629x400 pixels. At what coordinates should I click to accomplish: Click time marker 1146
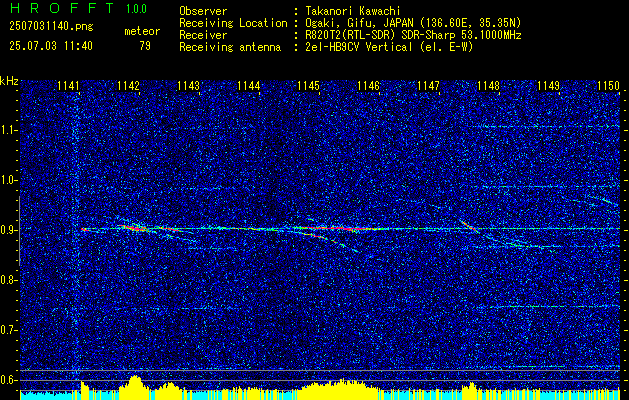(x=369, y=86)
